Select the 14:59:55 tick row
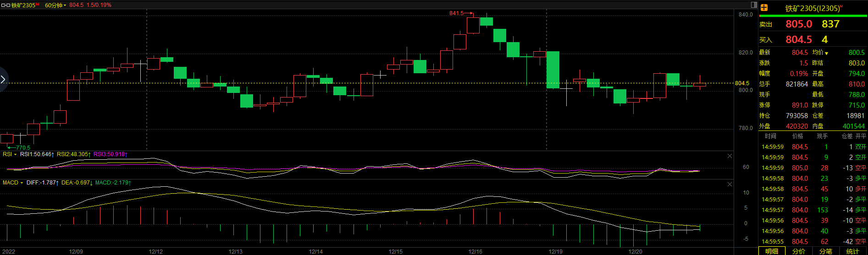This screenshot has height=255, width=868. pos(813,242)
